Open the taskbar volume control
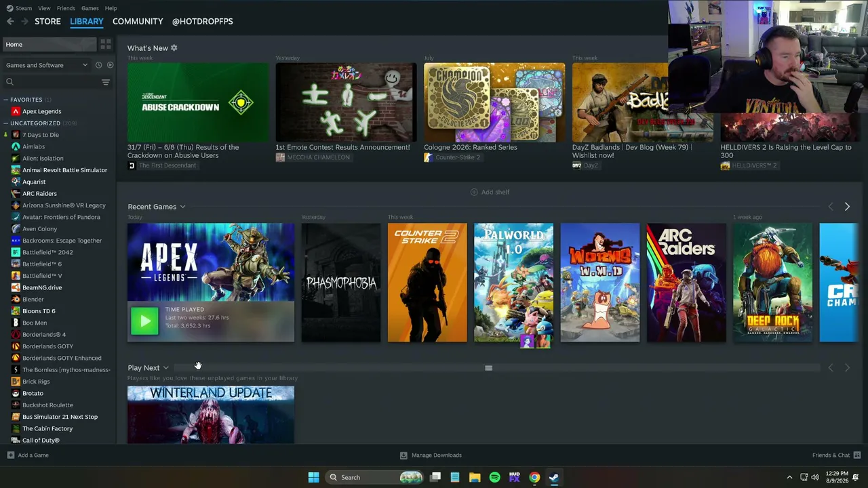The height and width of the screenshot is (488, 868). pos(815,477)
